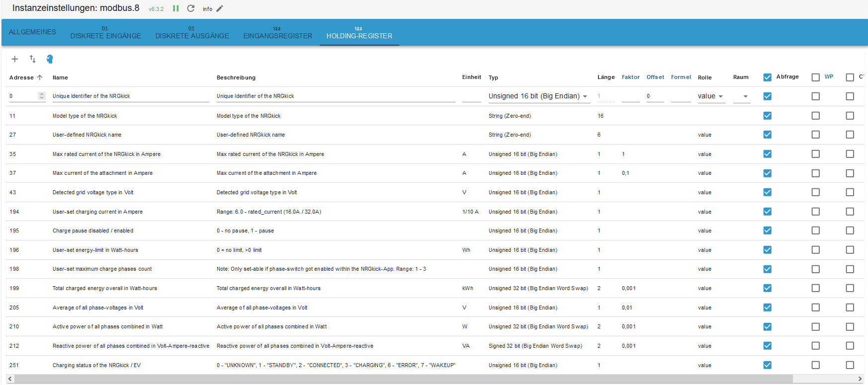
Task: Select Active power of all phases name
Action: (x=107, y=326)
